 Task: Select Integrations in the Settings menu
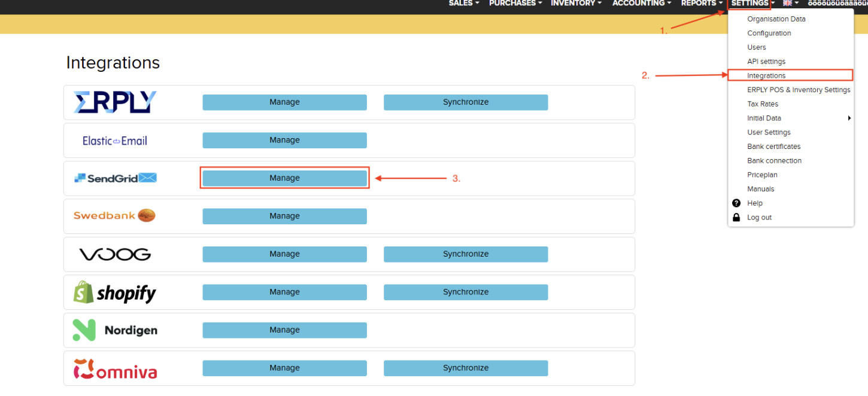[766, 76]
